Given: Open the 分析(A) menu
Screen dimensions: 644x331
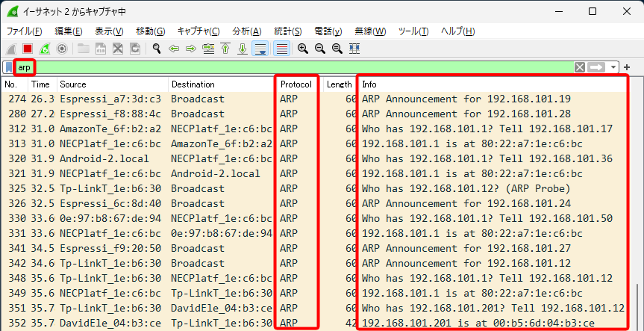Looking at the screenshot, I should [x=247, y=31].
